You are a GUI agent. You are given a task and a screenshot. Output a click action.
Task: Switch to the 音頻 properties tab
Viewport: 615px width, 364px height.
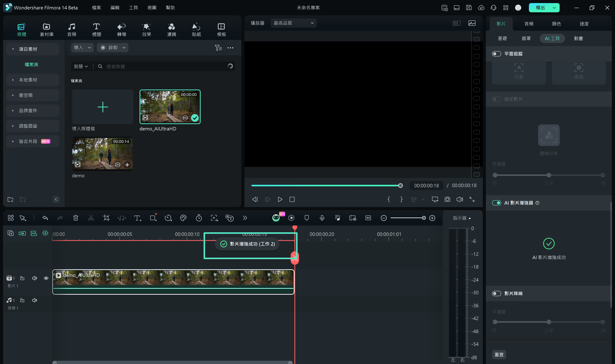529,24
